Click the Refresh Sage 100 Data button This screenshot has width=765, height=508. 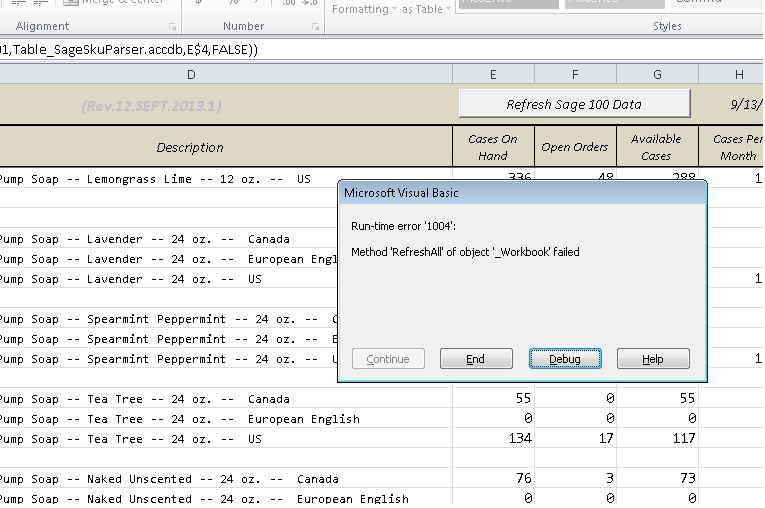tap(574, 104)
